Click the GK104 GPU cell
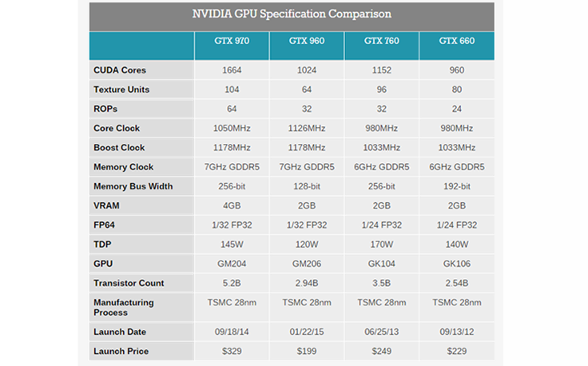The width and height of the screenshot is (588, 366). click(381, 264)
